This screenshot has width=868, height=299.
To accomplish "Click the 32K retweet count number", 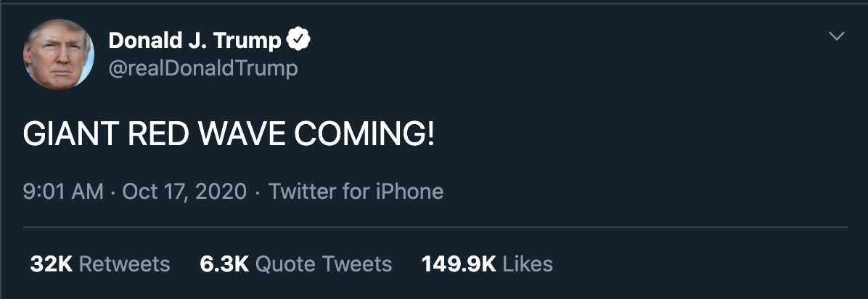I will tap(51, 264).
